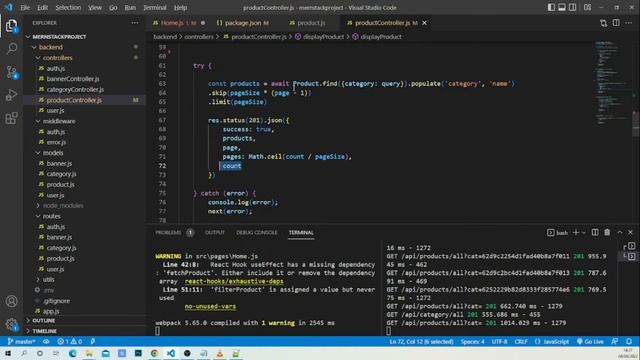Open the Search view in activity bar

11,49
